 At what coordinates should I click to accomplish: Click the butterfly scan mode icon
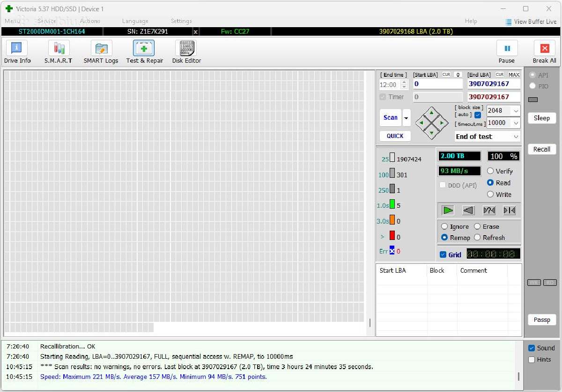(x=509, y=211)
